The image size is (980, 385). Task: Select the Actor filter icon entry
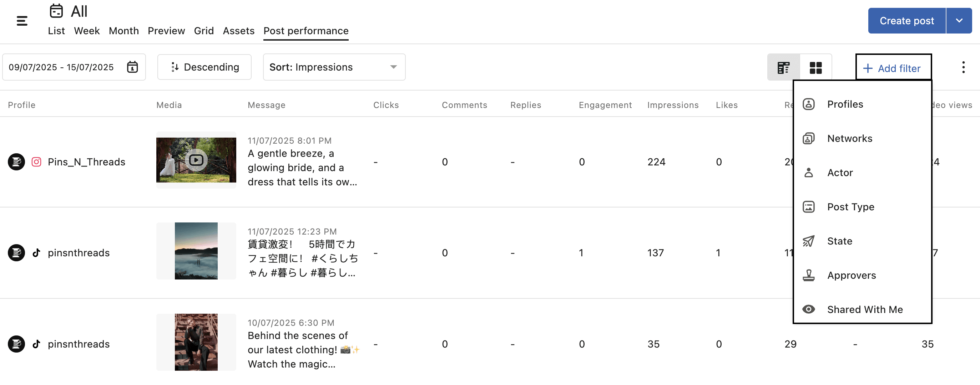click(x=808, y=173)
